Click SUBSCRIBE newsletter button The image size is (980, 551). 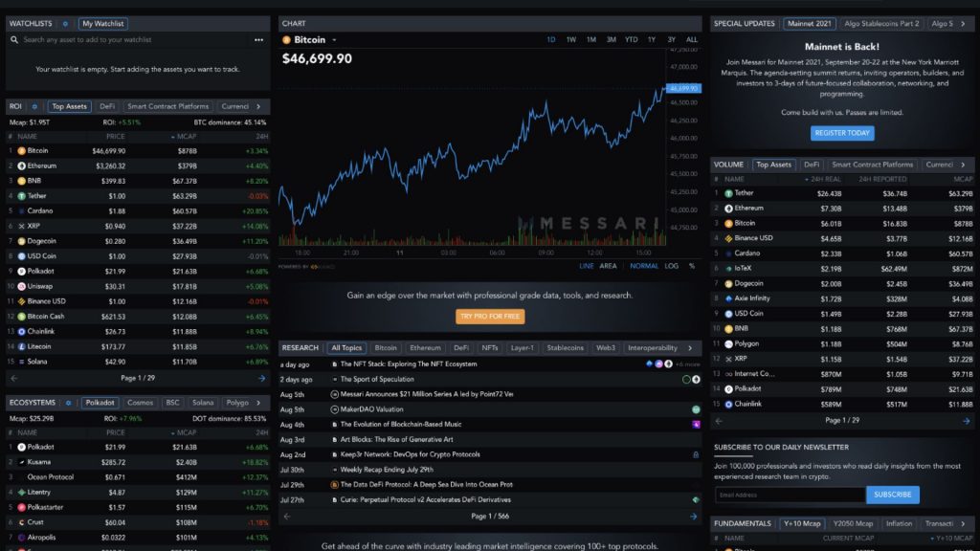(893, 495)
